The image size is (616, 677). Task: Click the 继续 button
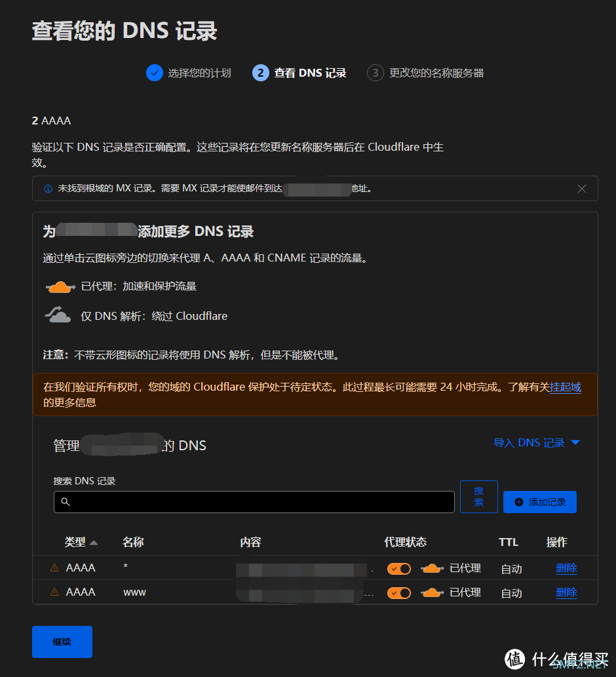coord(62,642)
